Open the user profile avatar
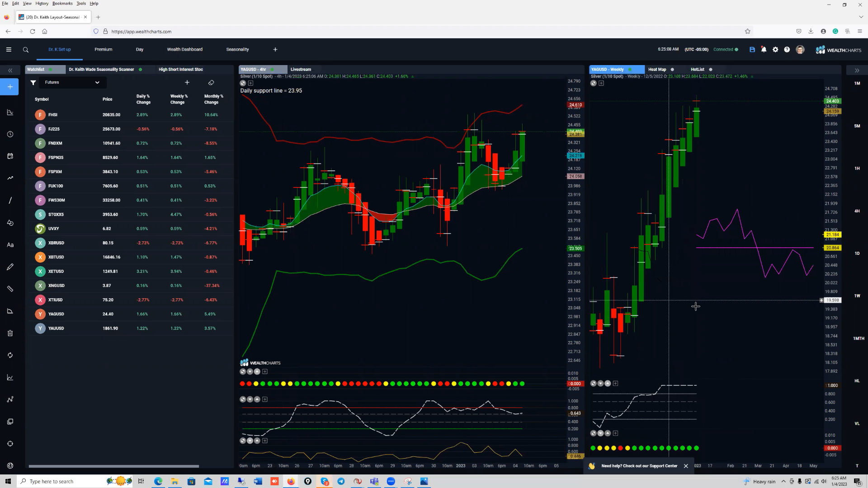868x488 pixels. (800, 50)
